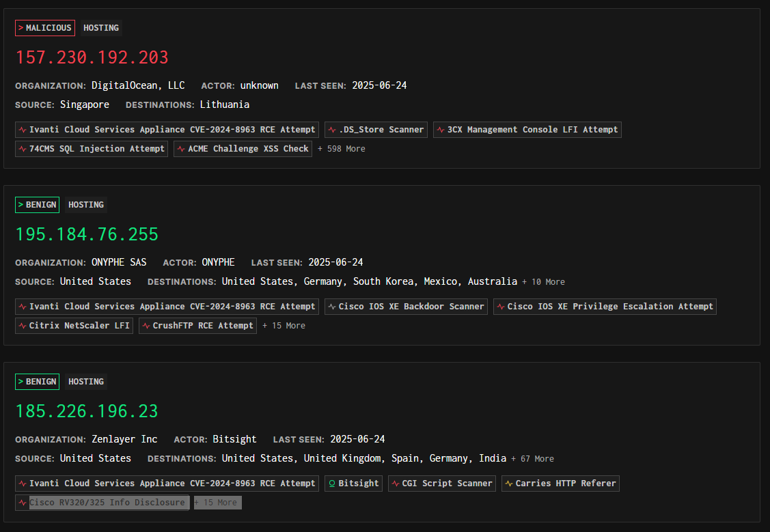The width and height of the screenshot is (770, 532).
Task: Expand the '+ 598 More' tags list
Action: (342, 149)
